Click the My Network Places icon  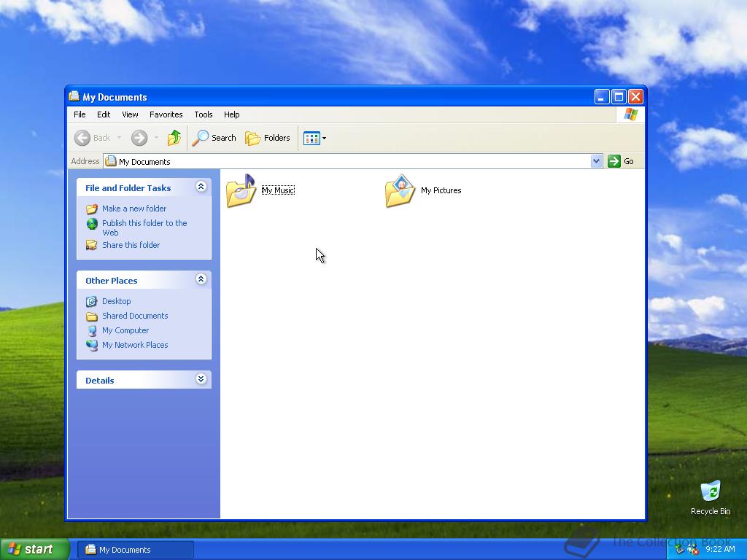(91, 345)
